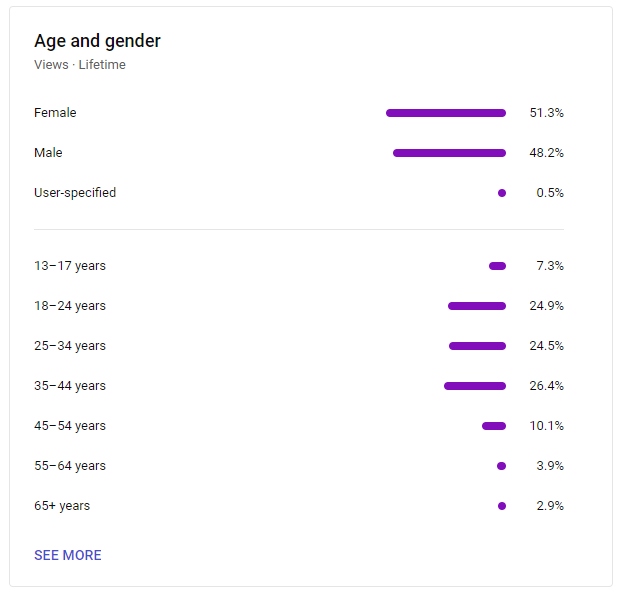Viewport: 634px width, 594px height.
Task: Click the 65+ years dot indicator
Action: click(x=502, y=506)
